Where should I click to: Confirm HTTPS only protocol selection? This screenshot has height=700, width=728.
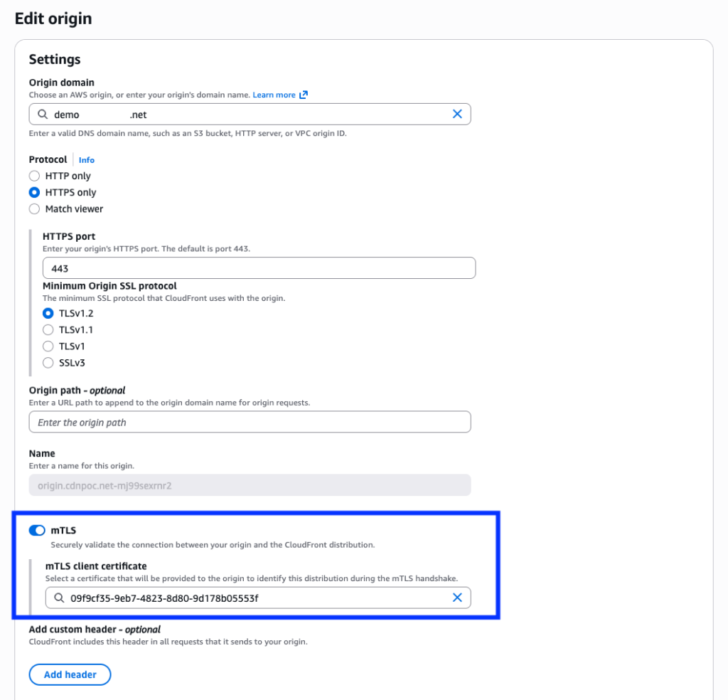[33, 192]
